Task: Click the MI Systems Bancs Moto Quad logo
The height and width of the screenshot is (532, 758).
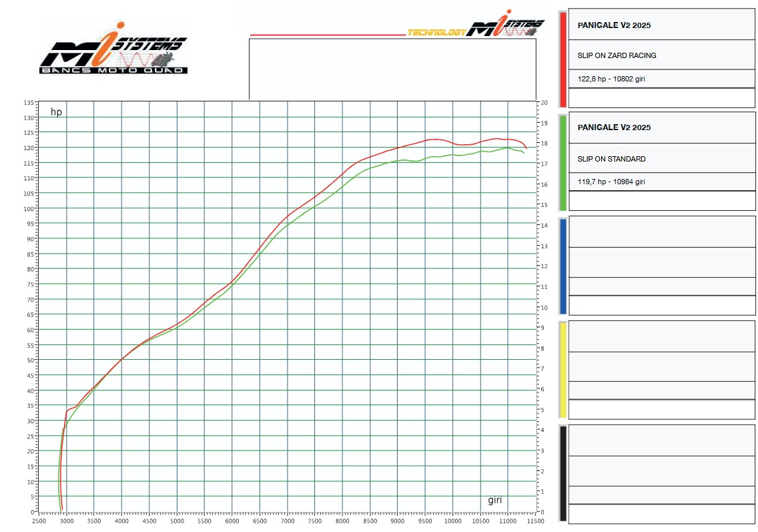Action: pyautogui.click(x=113, y=48)
